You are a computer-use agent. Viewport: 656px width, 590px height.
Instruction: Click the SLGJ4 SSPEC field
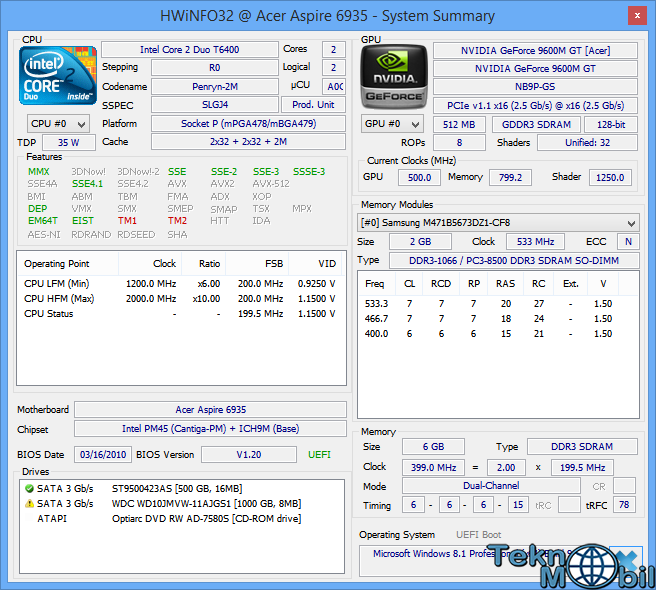(x=215, y=105)
